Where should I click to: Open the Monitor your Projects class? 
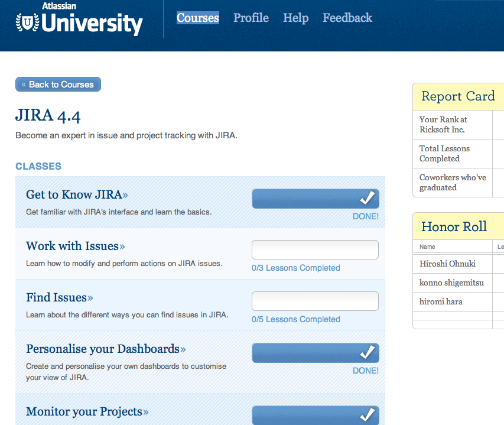coord(87,411)
